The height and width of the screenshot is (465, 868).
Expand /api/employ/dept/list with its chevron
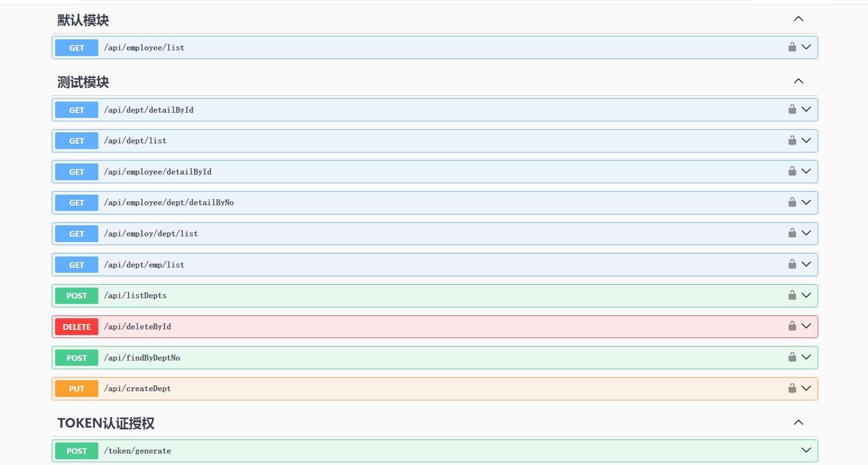806,233
